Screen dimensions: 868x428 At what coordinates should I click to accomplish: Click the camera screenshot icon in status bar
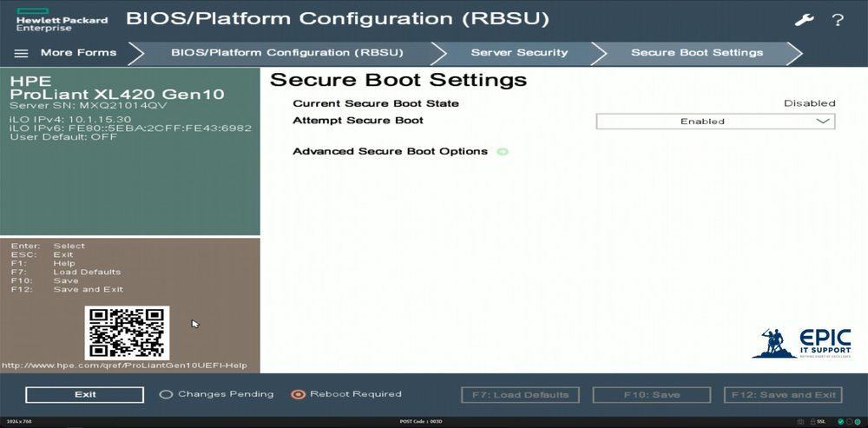pos(800,422)
